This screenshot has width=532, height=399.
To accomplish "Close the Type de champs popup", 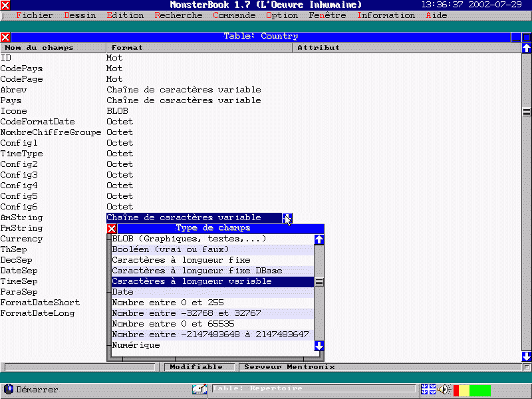I will coord(112,229).
